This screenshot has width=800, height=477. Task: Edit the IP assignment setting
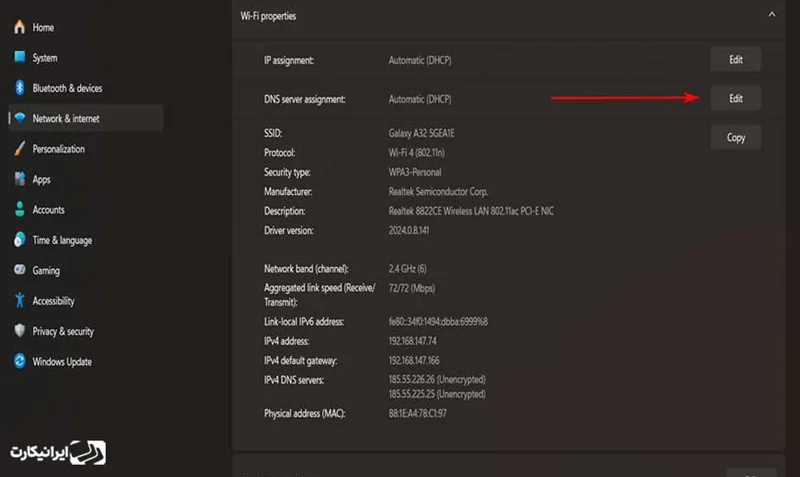(x=735, y=60)
